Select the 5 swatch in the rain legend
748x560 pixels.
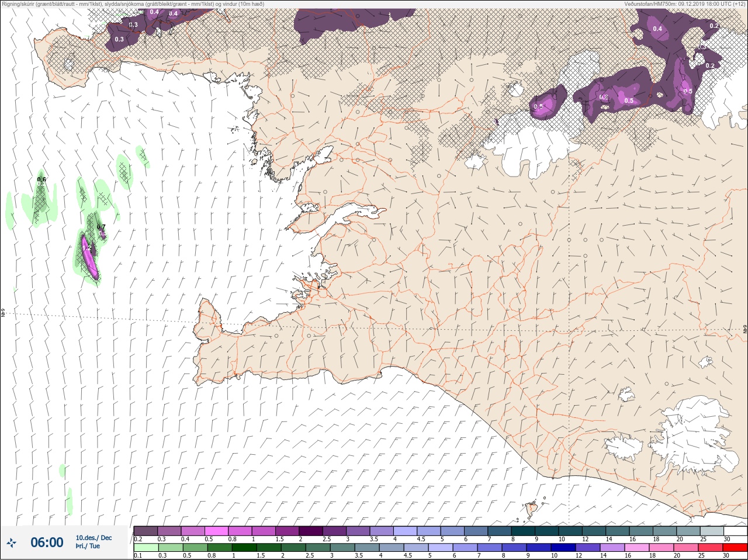440,548
